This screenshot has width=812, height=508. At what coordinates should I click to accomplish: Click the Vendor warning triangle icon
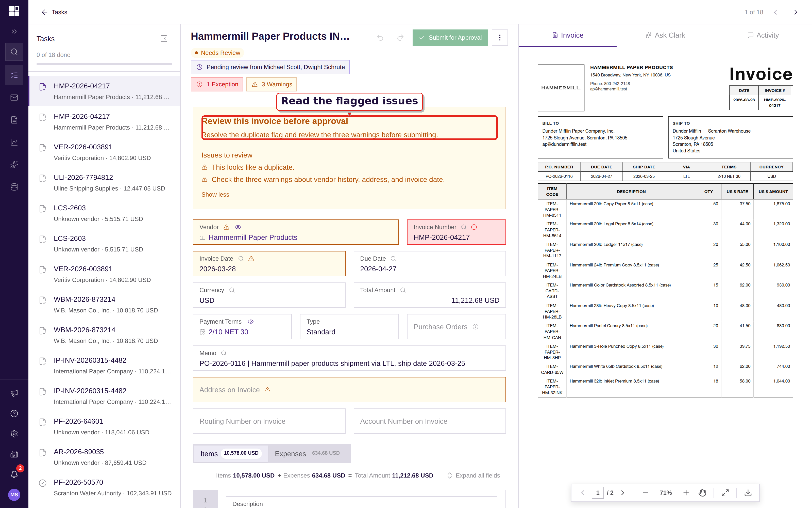(x=227, y=227)
